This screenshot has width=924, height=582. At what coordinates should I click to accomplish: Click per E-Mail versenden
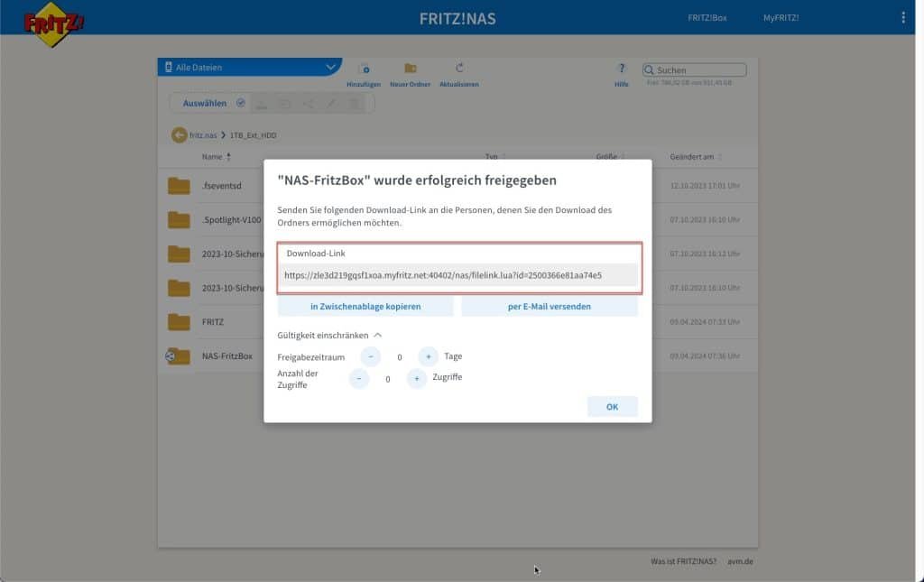coord(550,307)
